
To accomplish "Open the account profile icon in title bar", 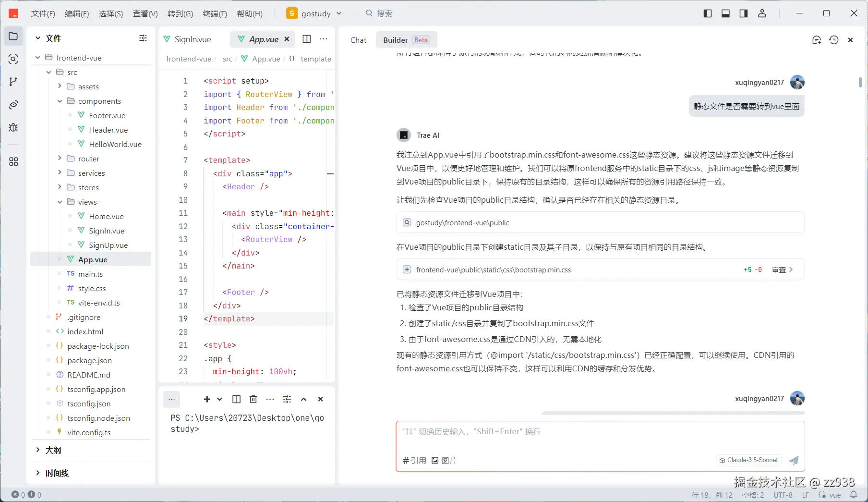I will tap(762, 13).
